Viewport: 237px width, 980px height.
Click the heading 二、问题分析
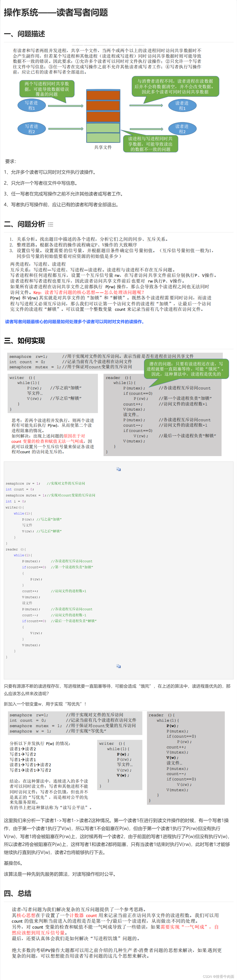pyautogui.click(x=24, y=224)
